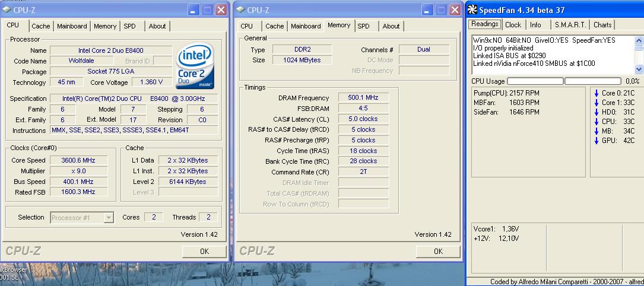Switch to Memory tab in left CPU-Z window

(104, 26)
